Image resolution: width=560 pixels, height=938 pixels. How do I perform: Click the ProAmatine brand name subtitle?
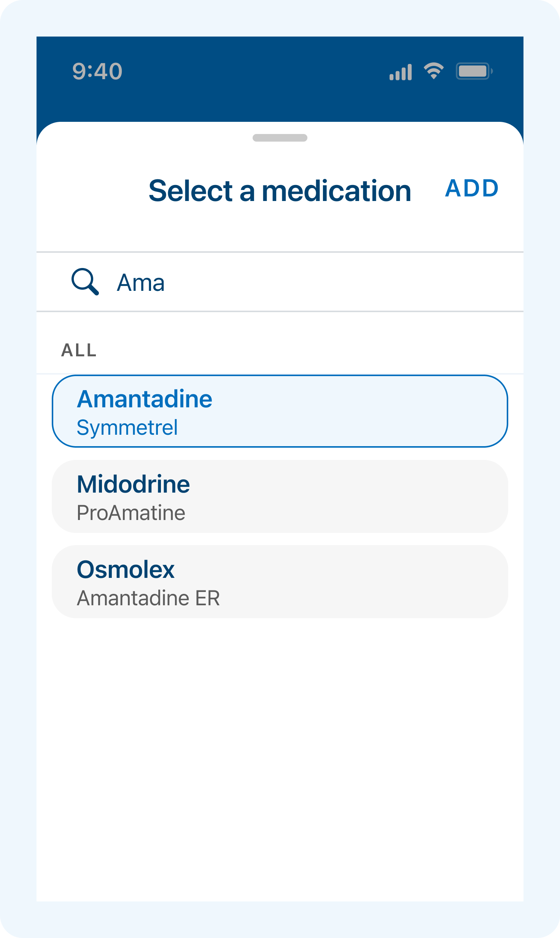(x=131, y=513)
